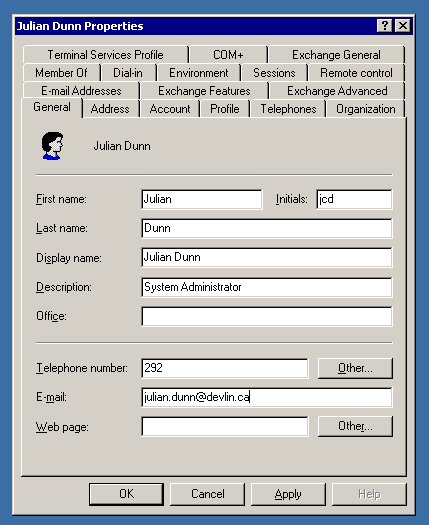The width and height of the screenshot is (429, 525).
Task: Switch to the Address tab
Action: point(110,109)
